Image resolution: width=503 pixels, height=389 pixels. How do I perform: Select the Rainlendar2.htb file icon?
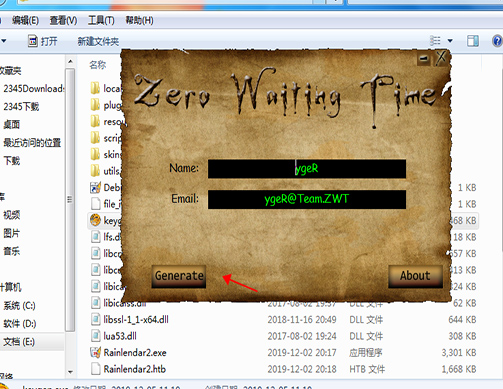[x=95, y=369]
